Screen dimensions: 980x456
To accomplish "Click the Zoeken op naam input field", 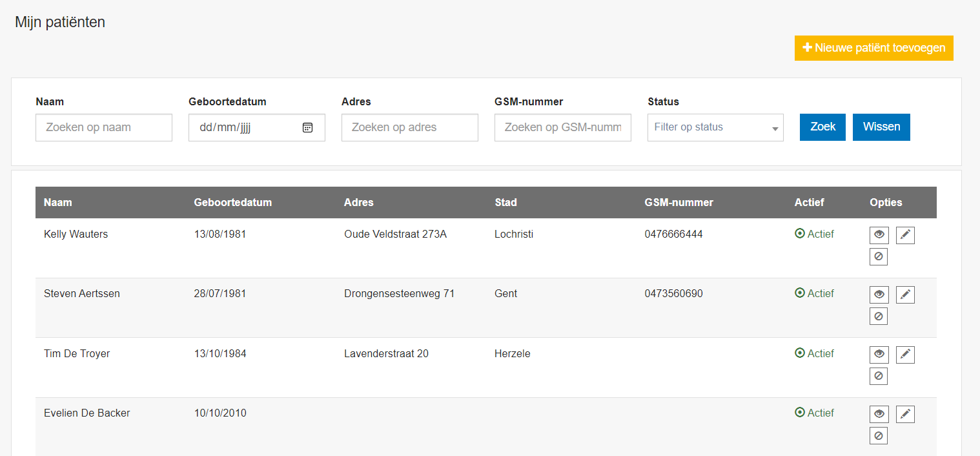I will 103,127.
